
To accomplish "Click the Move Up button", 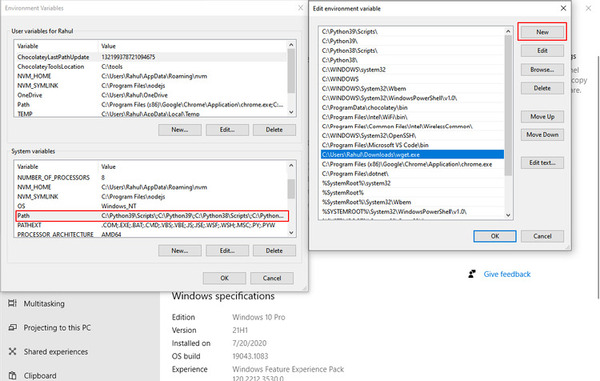I will 542,117.
